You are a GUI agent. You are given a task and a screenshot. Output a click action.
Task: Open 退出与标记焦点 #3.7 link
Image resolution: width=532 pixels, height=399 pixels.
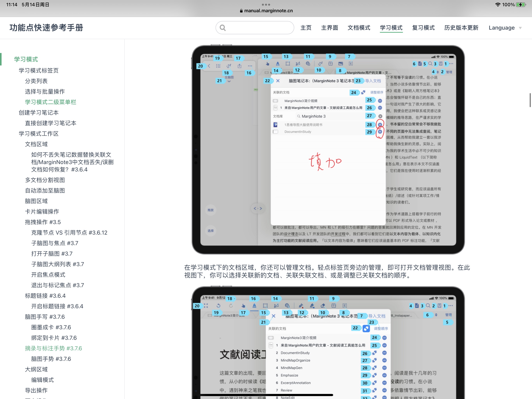[57, 285]
